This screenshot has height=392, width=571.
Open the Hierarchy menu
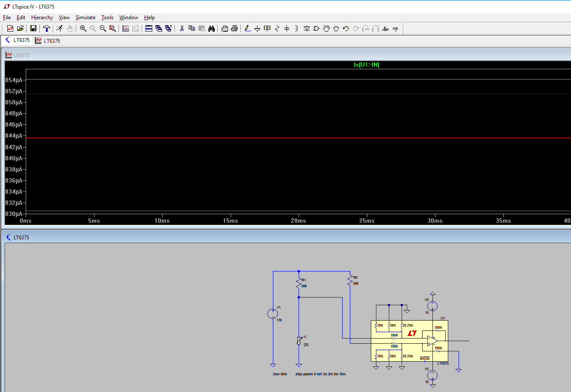42,18
